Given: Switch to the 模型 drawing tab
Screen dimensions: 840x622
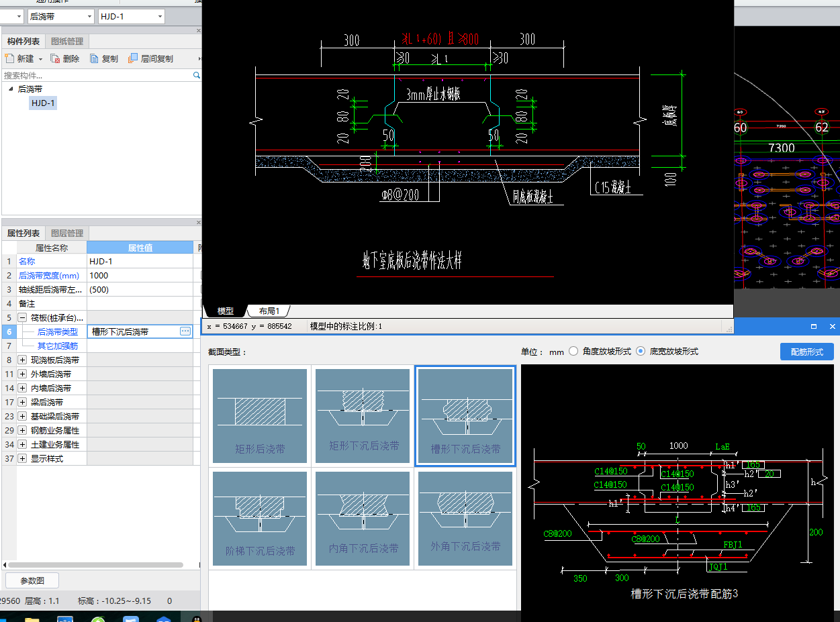Looking at the screenshot, I should point(226,311).
